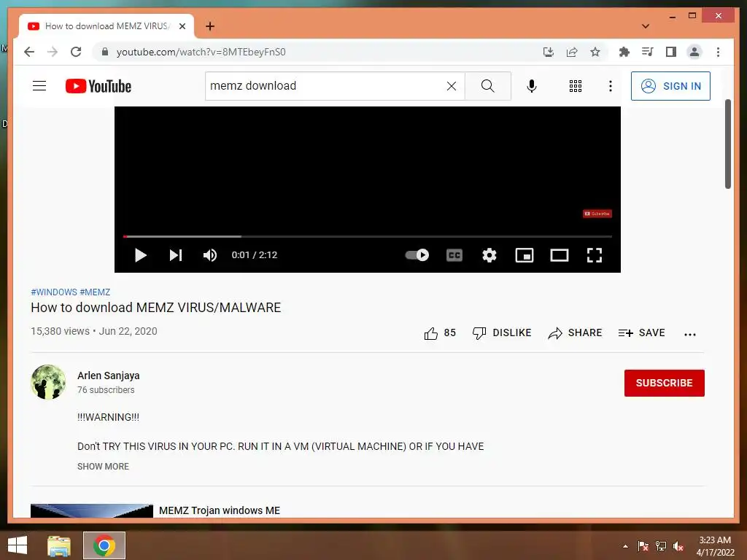Click the red SUBSCRIBE button
Image resolution: width=747 pixels, height=560 pixels.
point(664,383)
